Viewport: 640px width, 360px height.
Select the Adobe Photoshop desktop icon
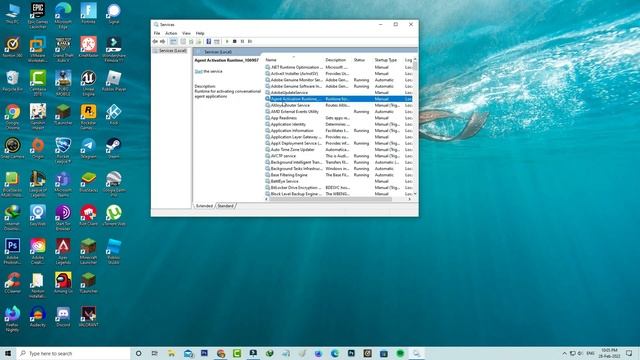[12, 251]
